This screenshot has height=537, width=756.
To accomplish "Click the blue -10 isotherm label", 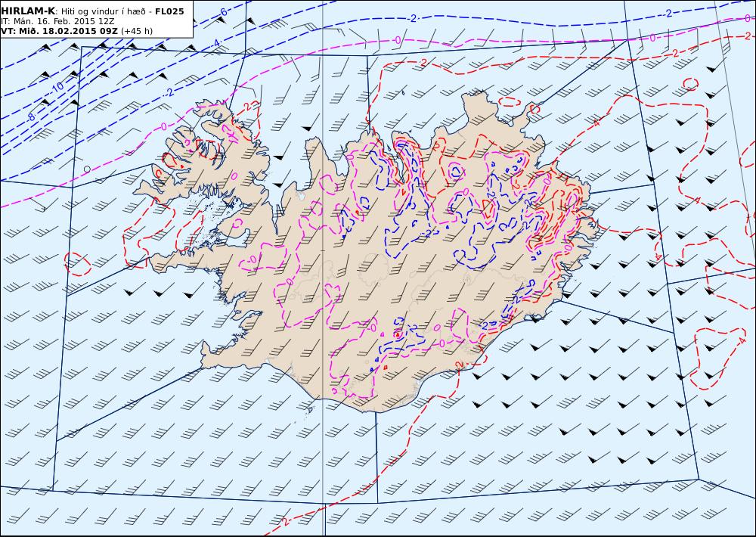I will [x=57, y=87].
